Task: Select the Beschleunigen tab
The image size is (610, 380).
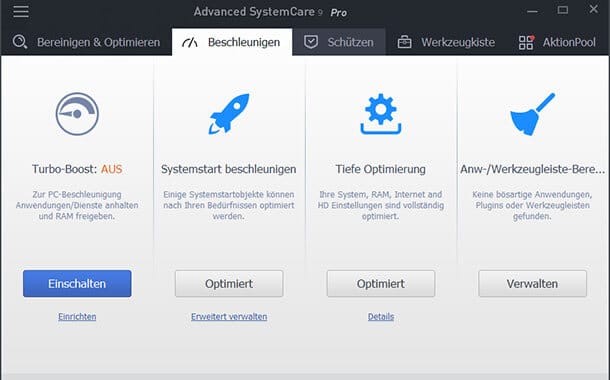Action: coord(232,42)
